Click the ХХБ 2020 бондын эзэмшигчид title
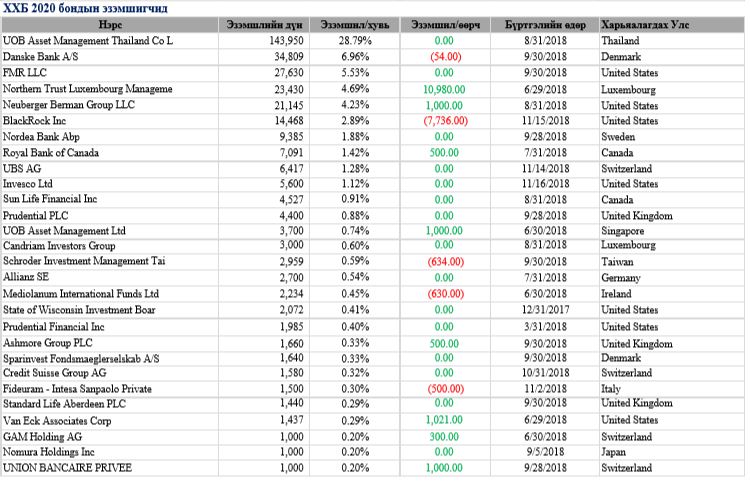Screen dimensions: 750x482 pos(85,8)
